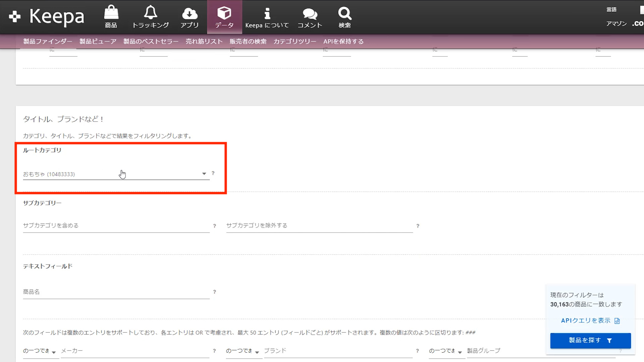Click the 製品を探す button
This screenshot has width=644, height=362.
590,340
